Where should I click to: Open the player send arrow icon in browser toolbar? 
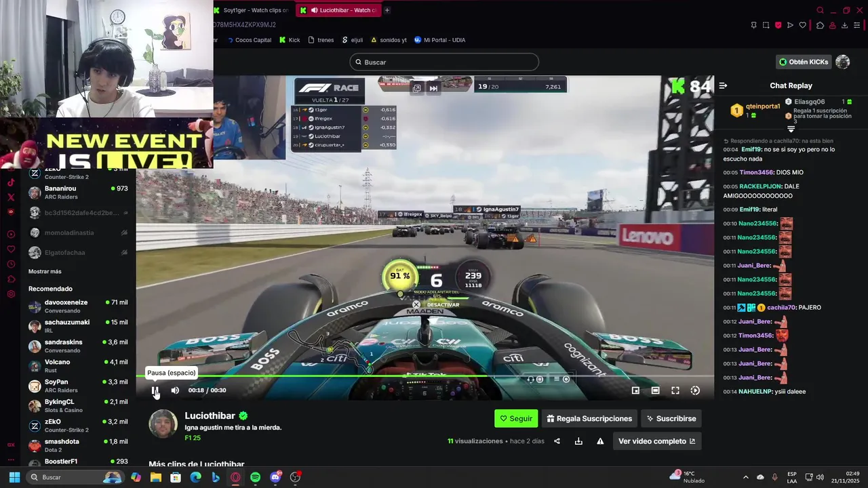pyautogui.click(x=790, y=25)
